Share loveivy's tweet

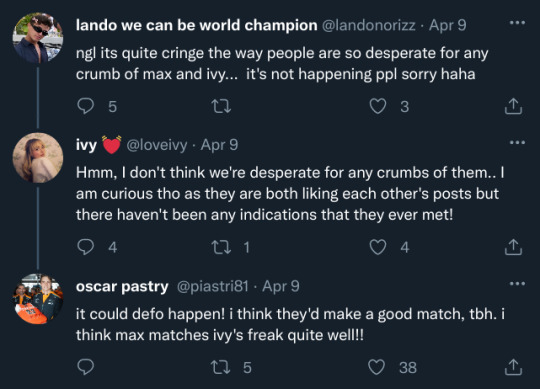(x=513, y=247)
